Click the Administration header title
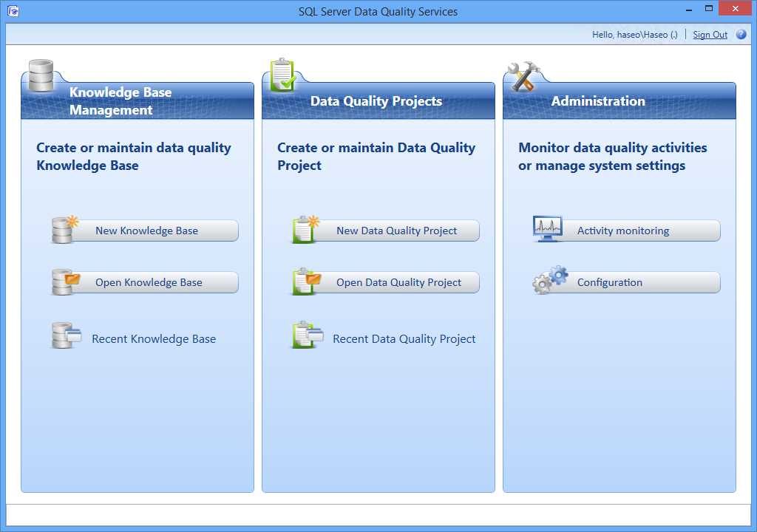Viewport: 757px width, 532px height. tap(598, 101)
